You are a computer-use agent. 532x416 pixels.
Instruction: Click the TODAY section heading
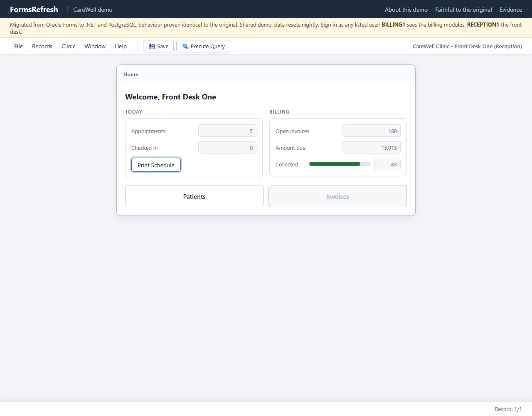coord(133,111)
